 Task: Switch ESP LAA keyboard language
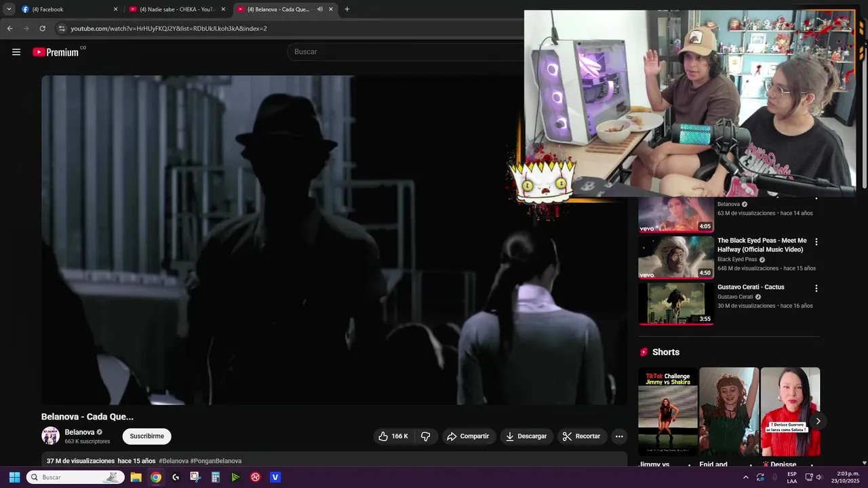pos(792,477)
